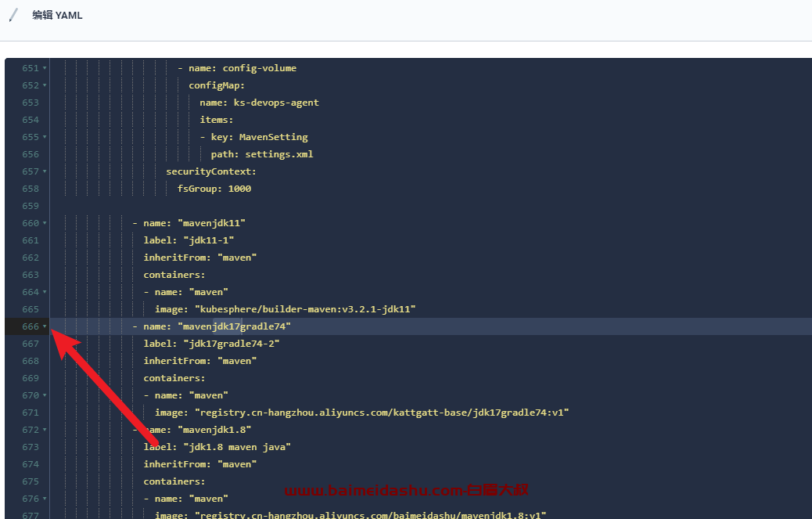The width and height of the screenshot is (812, 519).
Task: Click the 'securityContext:' line
Action: click(x=210, y=171)
